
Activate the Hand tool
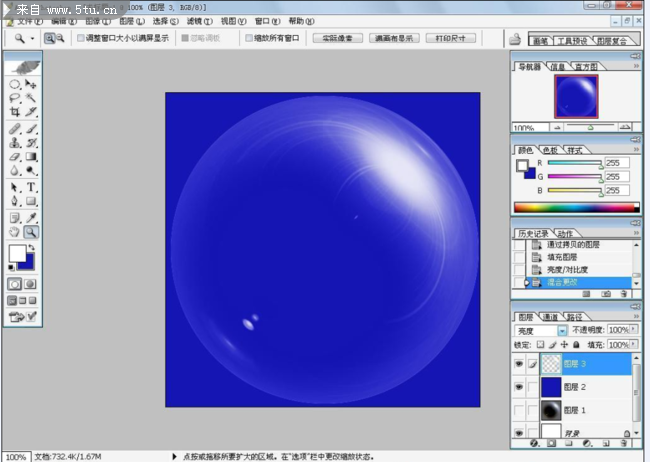[15, 232]
